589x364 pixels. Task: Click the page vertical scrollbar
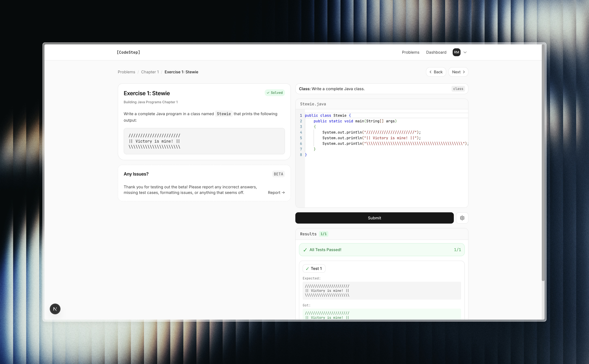tap(543, 162)
